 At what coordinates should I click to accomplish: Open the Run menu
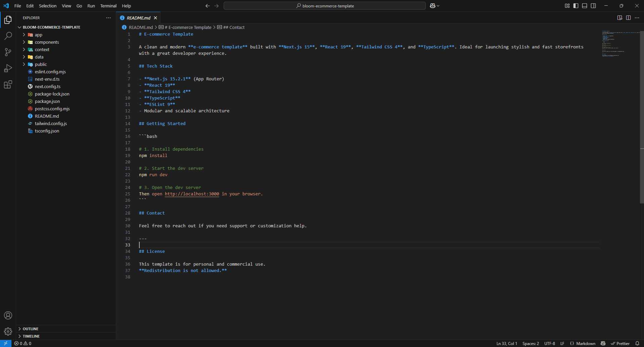91,6
